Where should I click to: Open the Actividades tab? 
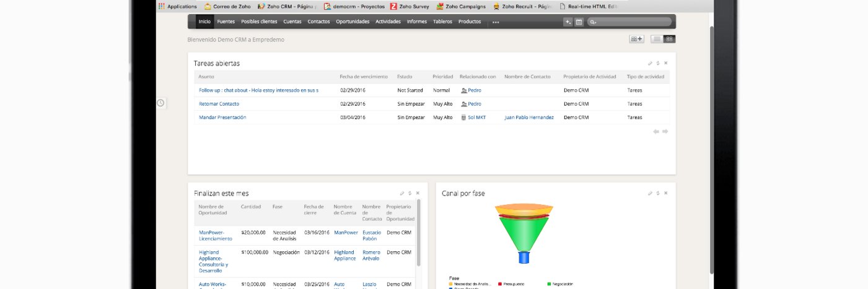[388, 22]
